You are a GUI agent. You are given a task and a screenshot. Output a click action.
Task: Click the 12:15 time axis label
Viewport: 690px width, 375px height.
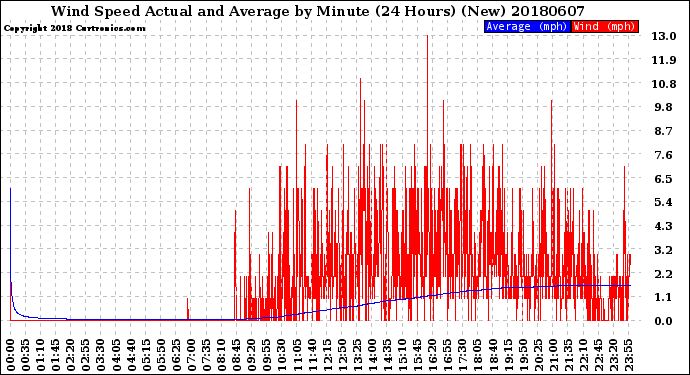[x=327, y=355]
